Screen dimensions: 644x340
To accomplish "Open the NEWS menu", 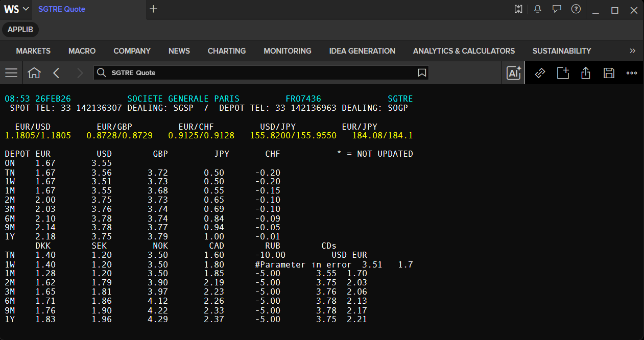I will click(x=179, y=51).
